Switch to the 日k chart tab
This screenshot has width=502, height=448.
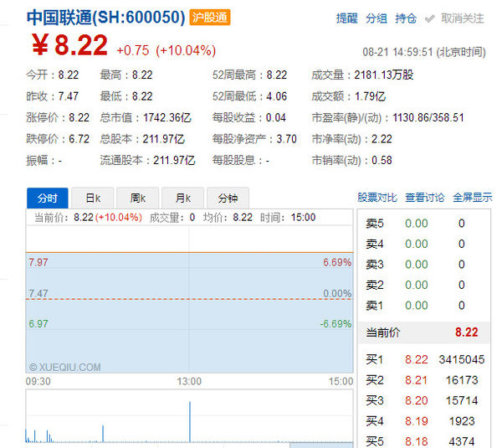[93, 198]
